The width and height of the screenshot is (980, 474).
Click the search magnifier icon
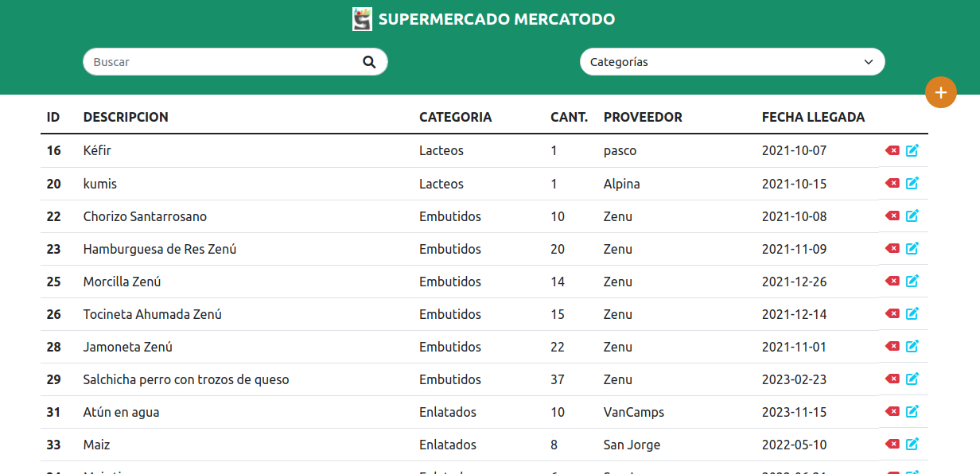[369, 62]
